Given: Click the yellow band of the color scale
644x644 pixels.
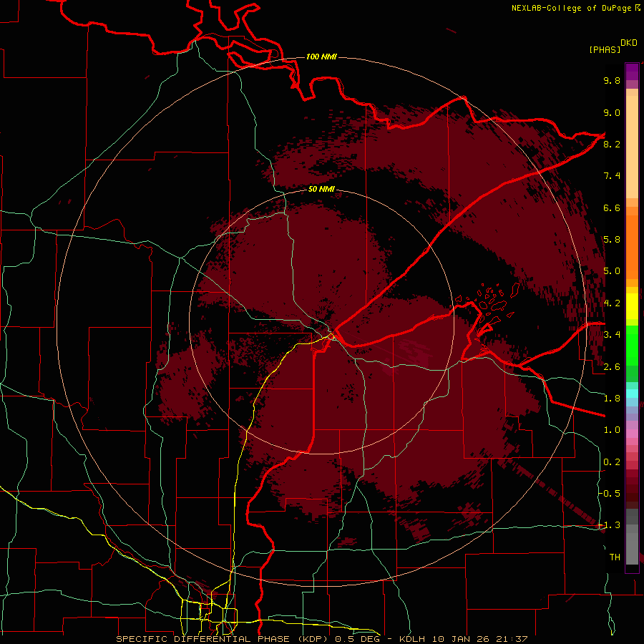Looking at the screenshot, I should click(632, 306).
